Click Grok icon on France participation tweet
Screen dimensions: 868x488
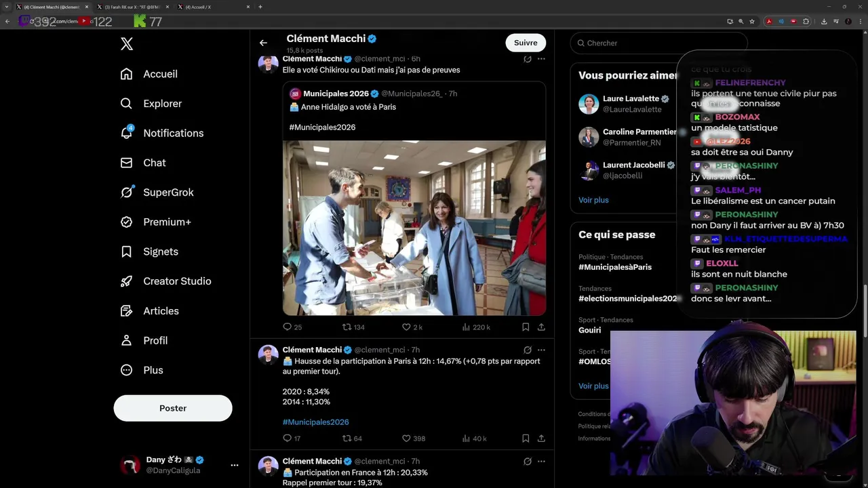click(x=528, y=462)
